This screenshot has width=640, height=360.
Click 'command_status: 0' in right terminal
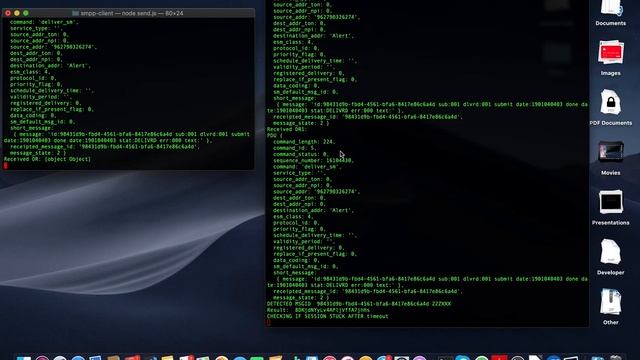pos(301,154)
